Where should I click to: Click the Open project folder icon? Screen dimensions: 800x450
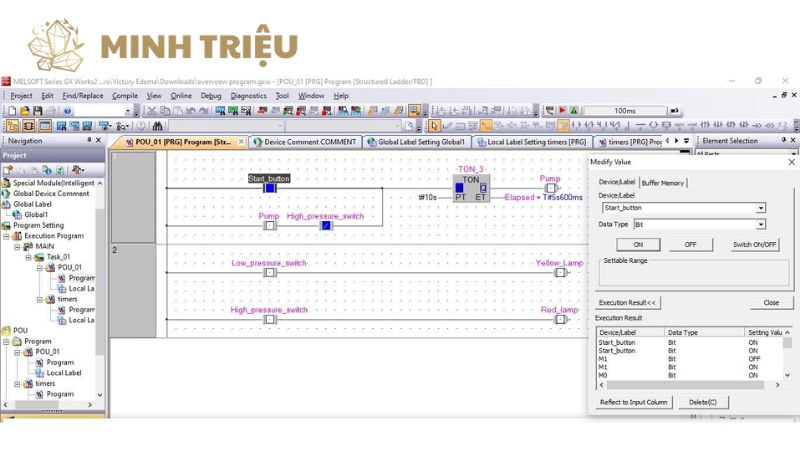[x=24, y=111]
